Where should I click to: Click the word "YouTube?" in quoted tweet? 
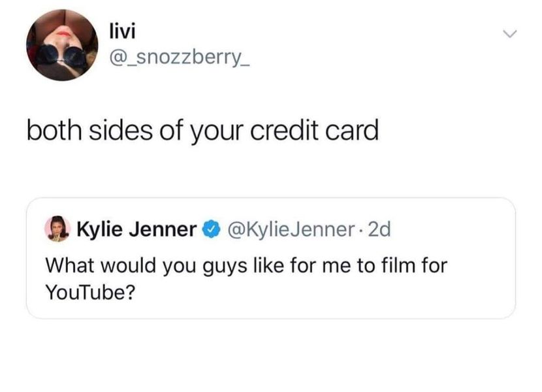(x=90, y=292)
